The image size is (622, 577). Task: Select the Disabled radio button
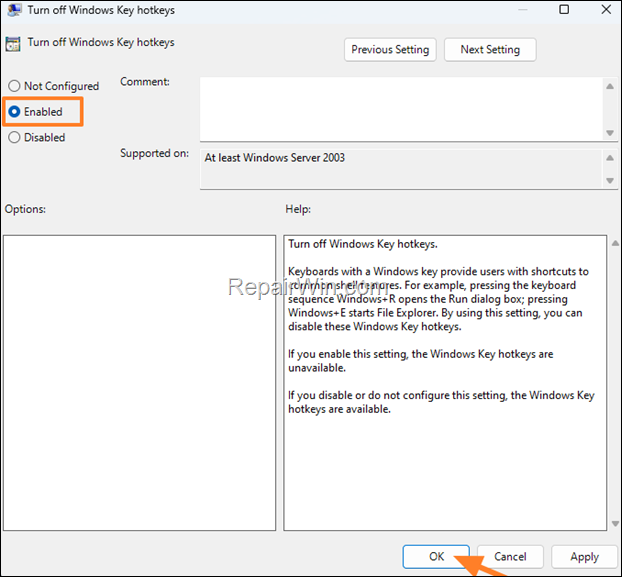tap(14, 138)
